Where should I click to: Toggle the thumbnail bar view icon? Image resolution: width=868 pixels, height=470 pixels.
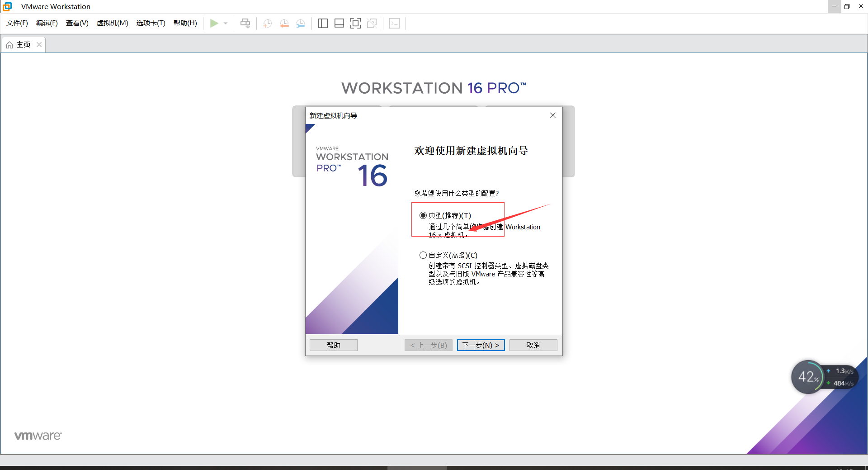point(339,24)
